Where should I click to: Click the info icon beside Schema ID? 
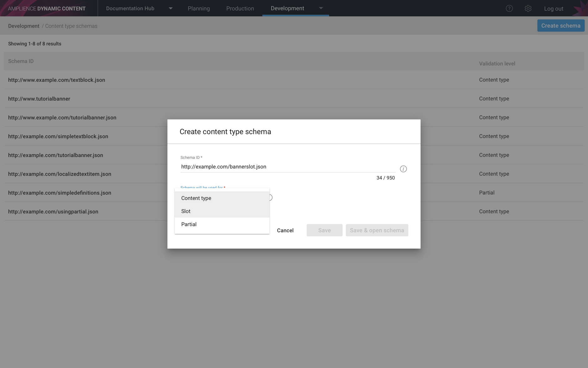(403, 169)
